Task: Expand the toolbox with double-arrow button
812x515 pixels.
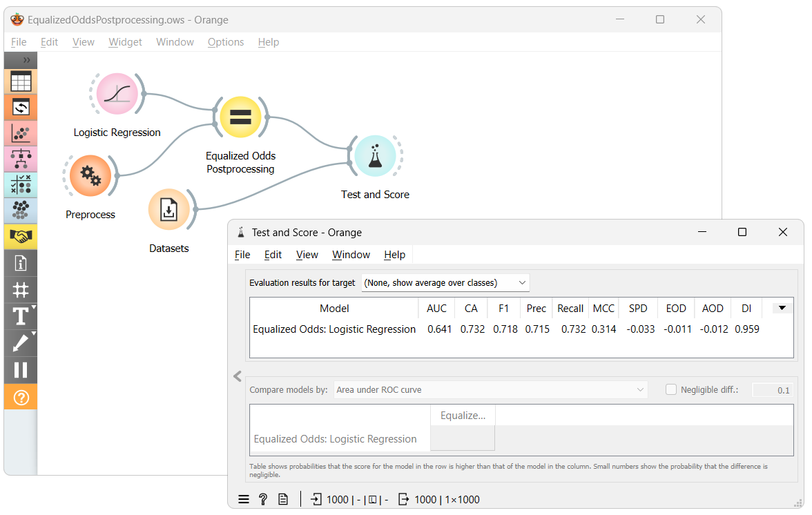Action: pos(21,60)
